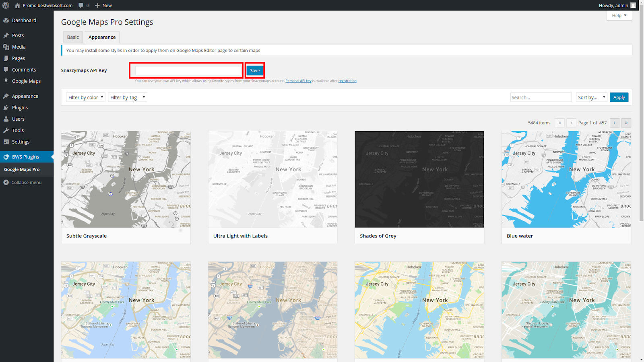Viewport: 644px width, 362px height.
Task: Click the Users icon in sidebar
Action: coord(6,119)
